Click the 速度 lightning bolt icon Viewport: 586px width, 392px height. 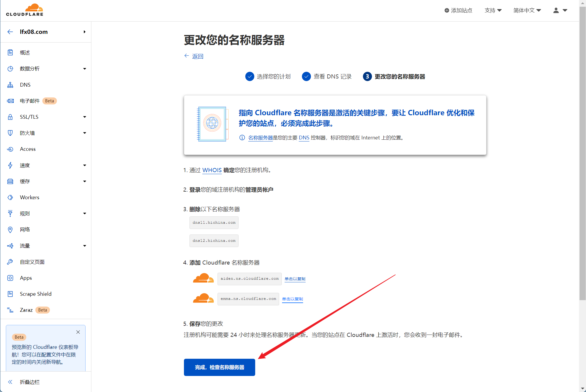point(10,165)
